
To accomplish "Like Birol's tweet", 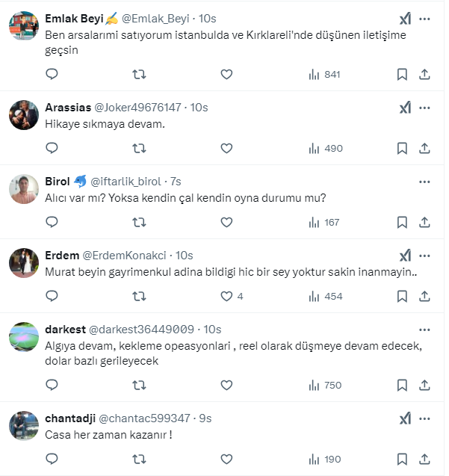I will [x=226, y=222].
